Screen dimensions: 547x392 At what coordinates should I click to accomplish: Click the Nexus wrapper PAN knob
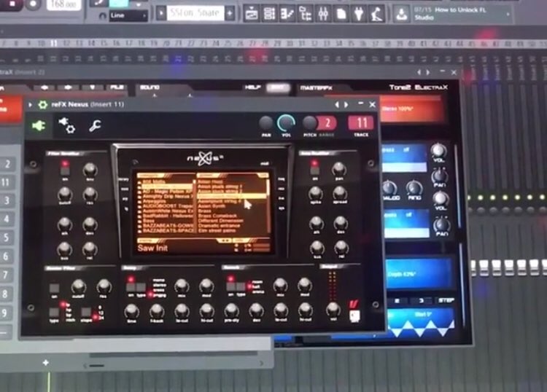click(265, 123)
